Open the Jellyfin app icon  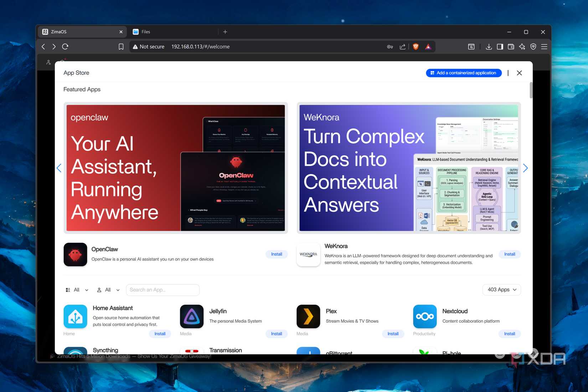pyautogui.click(x=192, y=316)
